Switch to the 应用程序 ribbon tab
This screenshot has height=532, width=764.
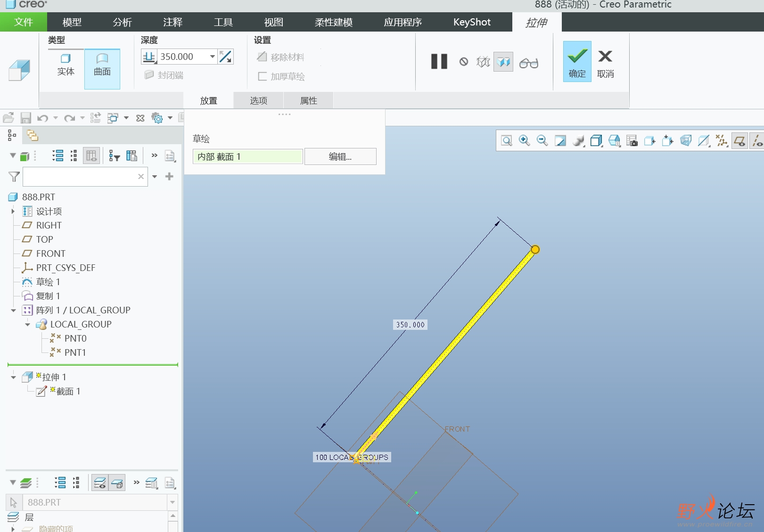click(x=403, y=22)
